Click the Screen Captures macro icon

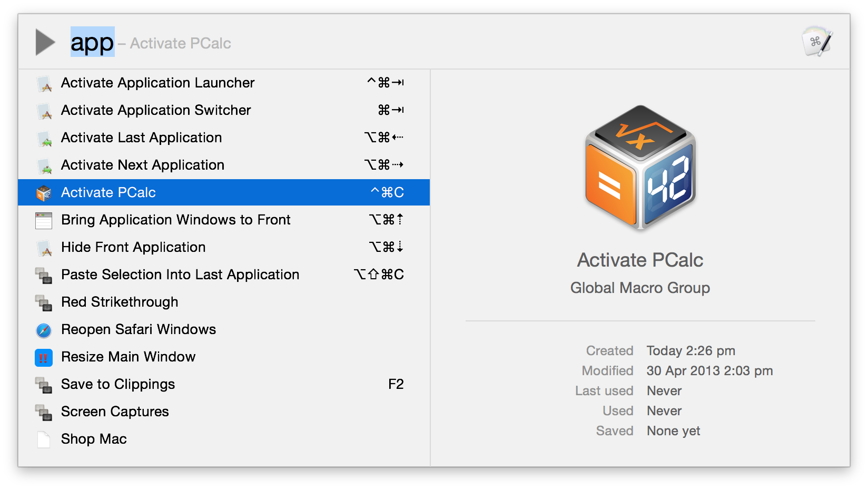44,412
